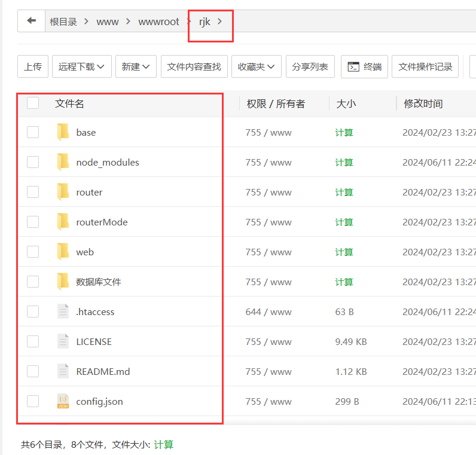Click permission 755 / www of config.json
Image resolution: width=476 pixels, height=455 pixels.
[x=268, y=402]
